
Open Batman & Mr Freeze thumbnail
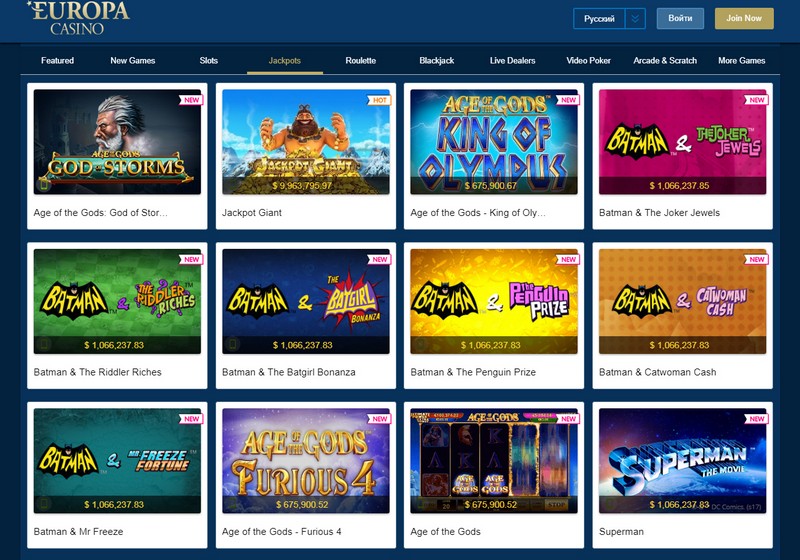coord(117,461)
